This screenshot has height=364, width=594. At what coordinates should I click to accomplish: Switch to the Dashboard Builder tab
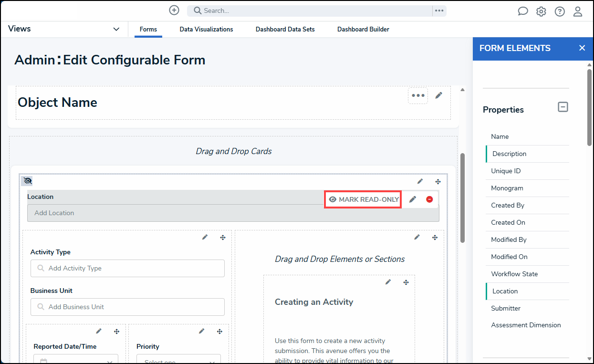pos(363,29)
